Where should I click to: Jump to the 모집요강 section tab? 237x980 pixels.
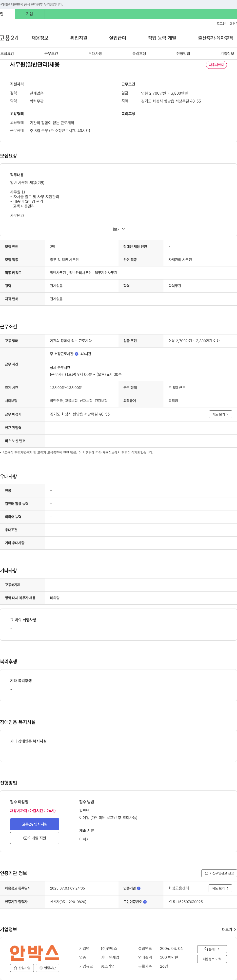7,54
